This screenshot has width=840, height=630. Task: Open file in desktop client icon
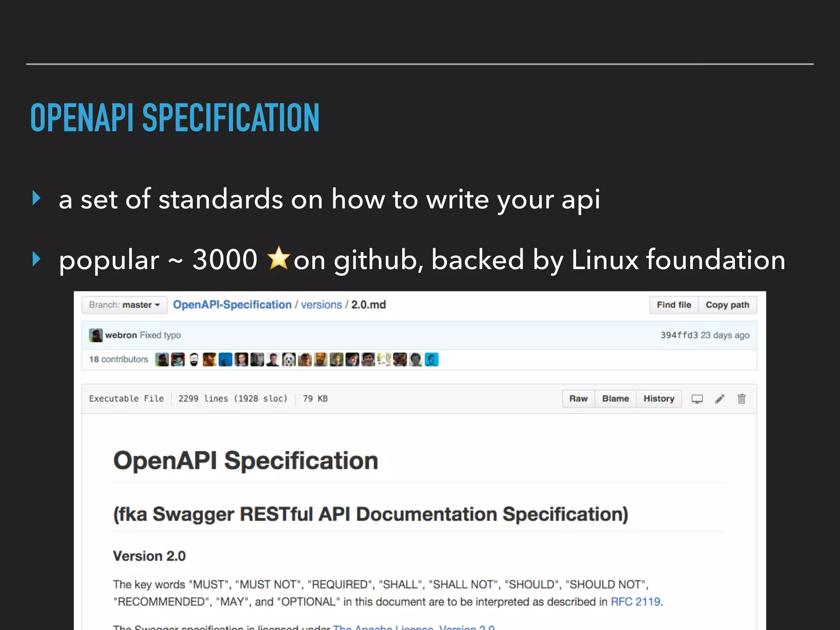pos(697,399)
